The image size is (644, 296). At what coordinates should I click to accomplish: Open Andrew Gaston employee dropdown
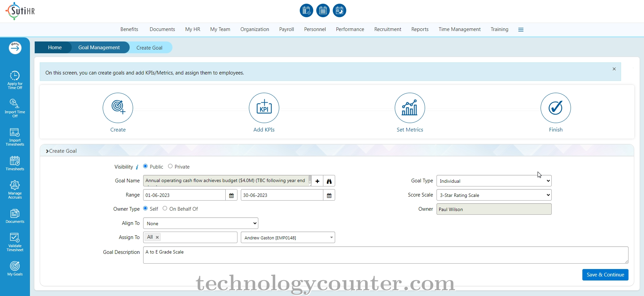click(x=288, y=237)
